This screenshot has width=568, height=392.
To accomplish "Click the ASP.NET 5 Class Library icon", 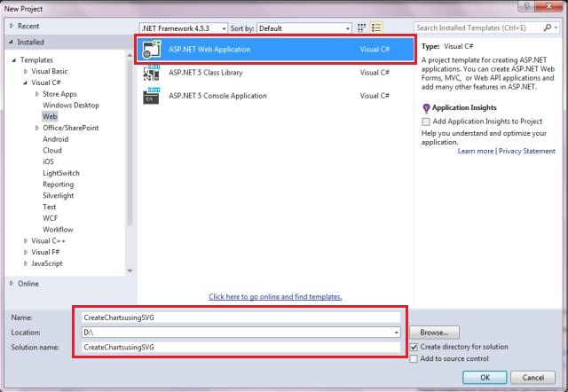I will (x=152, y=73).
